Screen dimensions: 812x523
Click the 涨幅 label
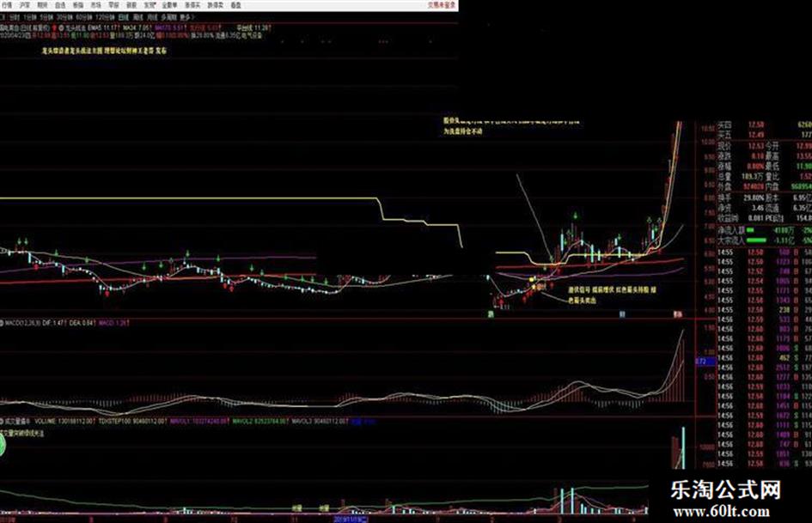pos(724,167)
